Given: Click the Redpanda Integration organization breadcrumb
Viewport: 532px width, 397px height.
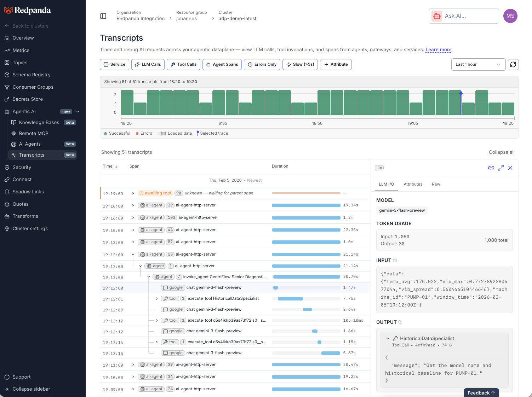Looking at the screenshot, I should 141,19.
